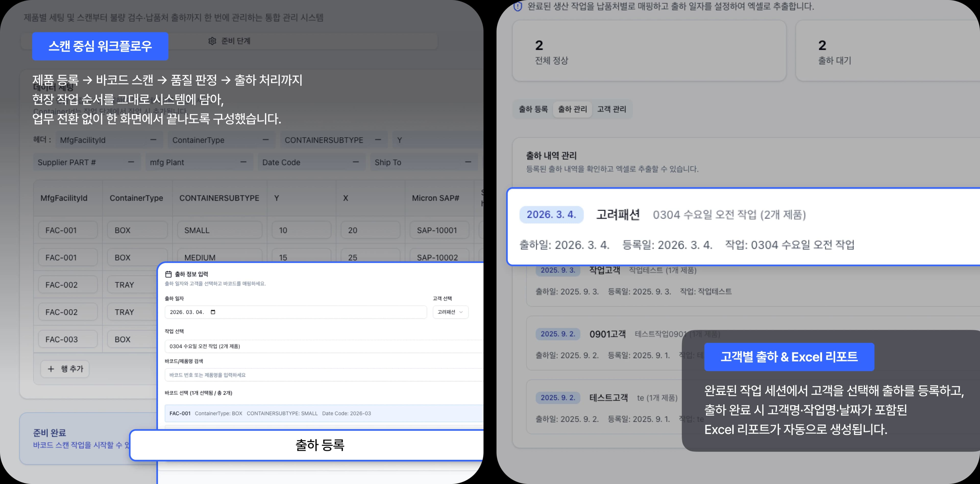Remove the mfg Plant header using minus icon
The height and width of the screenshot is (484, 980).
click(x=243, y=162)
